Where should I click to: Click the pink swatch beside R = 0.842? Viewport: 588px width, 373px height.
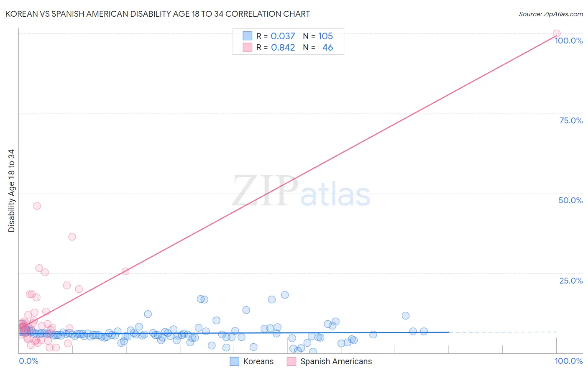[248, 47]
